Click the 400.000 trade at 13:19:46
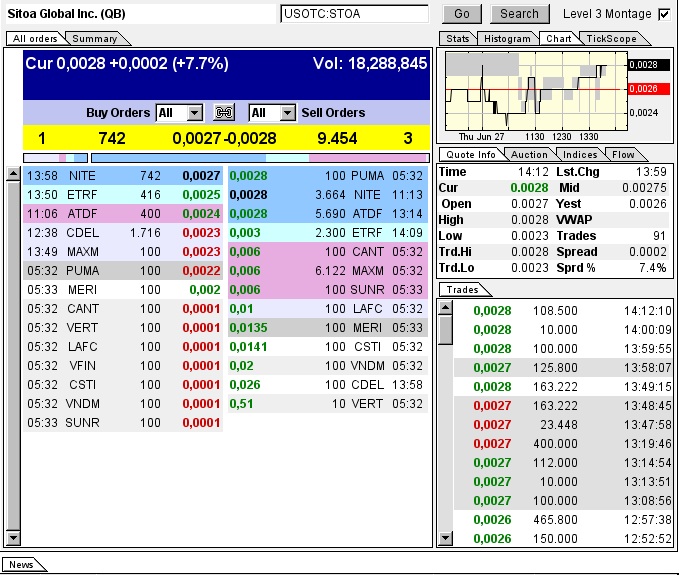Viewport: 679px width, 575px height. pos(563,444)
